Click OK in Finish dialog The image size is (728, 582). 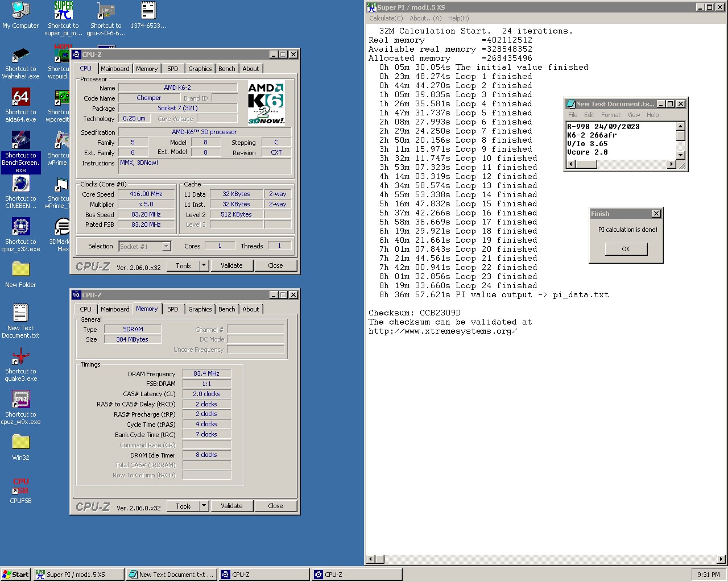626,249
